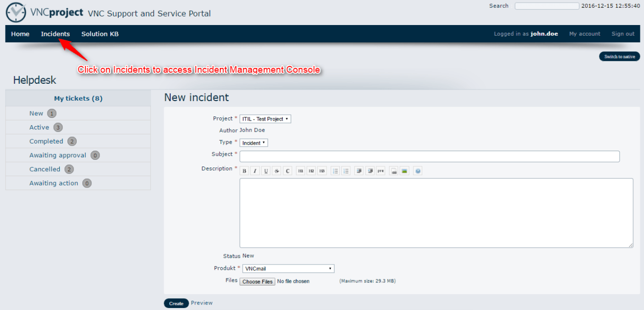Open Incidents in the navigation bar
Image resolution: width=644 pixels, height=310 pixels.
point(55,34)
